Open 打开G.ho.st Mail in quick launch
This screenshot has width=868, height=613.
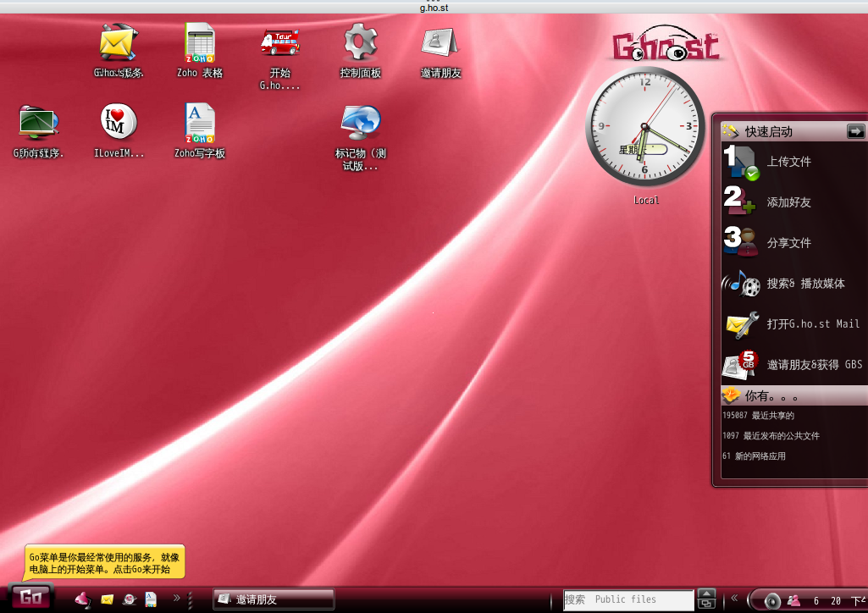[x=793, y=323]
